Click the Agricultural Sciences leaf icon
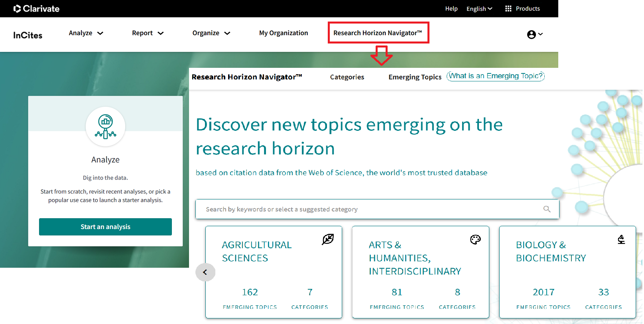The height and width of the screenshot is (324, 644). pos(328,239)
